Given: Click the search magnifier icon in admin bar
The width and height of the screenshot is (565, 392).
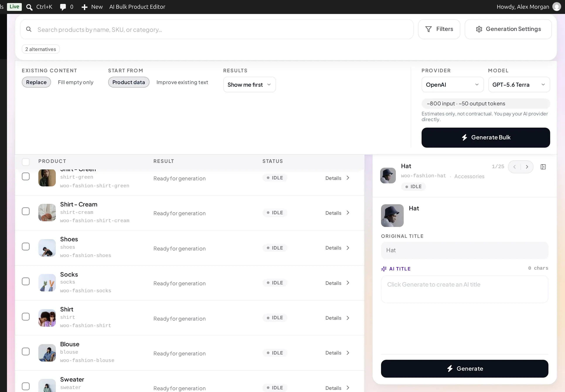Looking at the screenshot, I should pos(29,7).
